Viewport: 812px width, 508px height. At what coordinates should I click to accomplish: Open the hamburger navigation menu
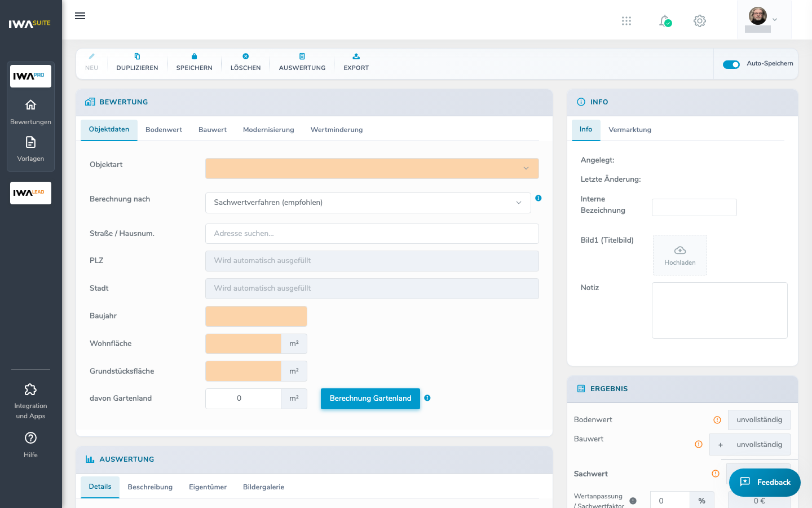pyautogui.click(x=80, y=16)
